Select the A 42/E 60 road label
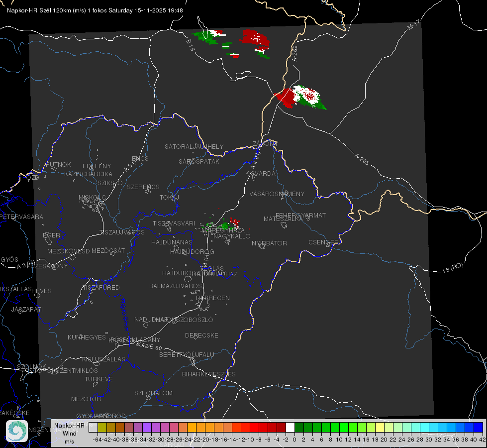The height and width of the screenshot is (448, 487). 149,346
